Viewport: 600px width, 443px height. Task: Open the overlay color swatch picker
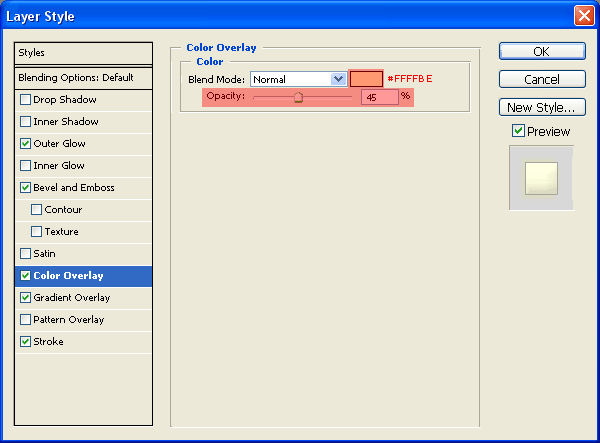[366, 79]
